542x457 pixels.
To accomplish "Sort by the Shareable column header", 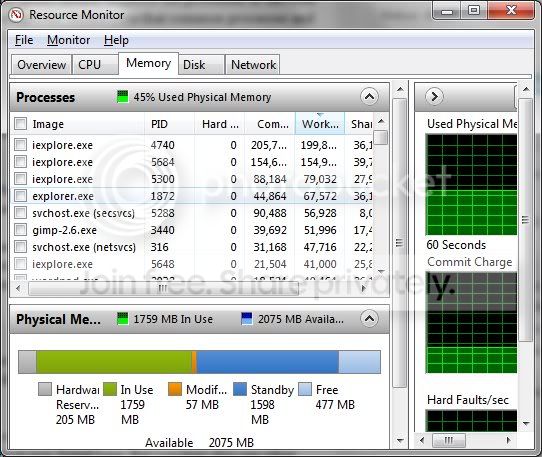I will pos(359,124).
